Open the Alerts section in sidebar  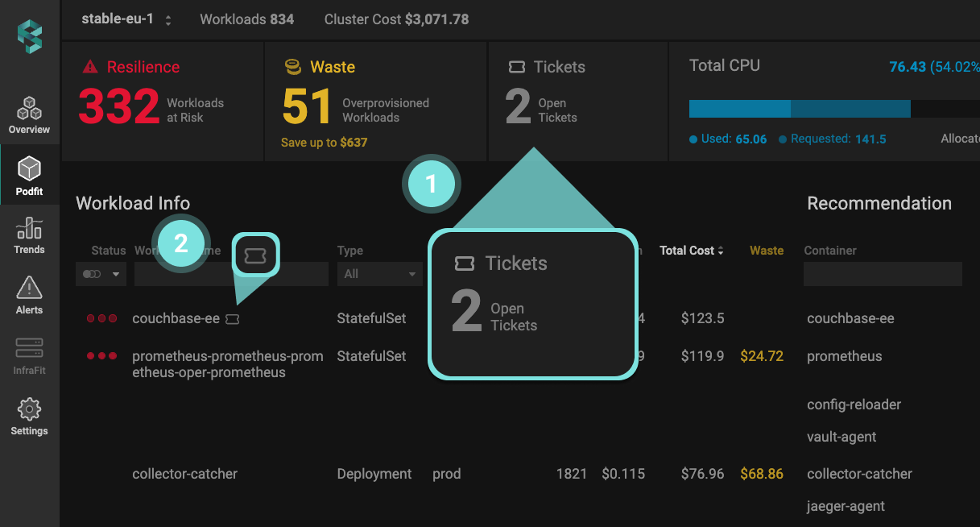point(29,295)
